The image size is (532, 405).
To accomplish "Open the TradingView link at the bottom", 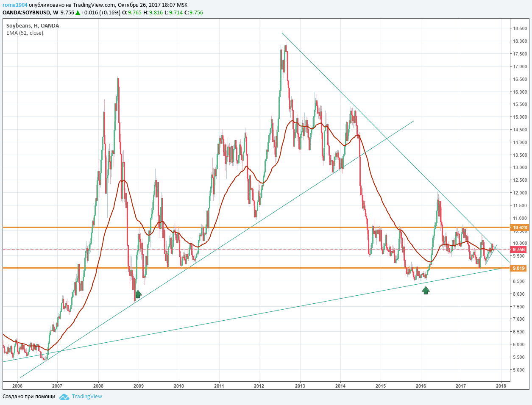I will pos(87,397).
